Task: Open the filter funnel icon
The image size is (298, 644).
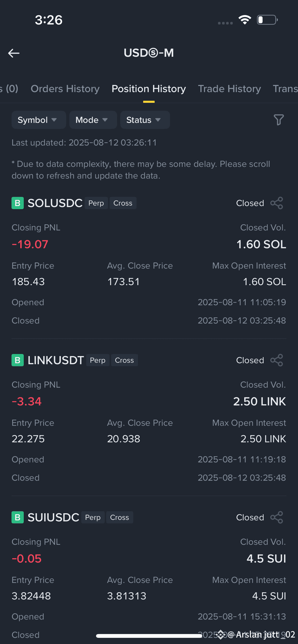Action: (x=279, y=120)
